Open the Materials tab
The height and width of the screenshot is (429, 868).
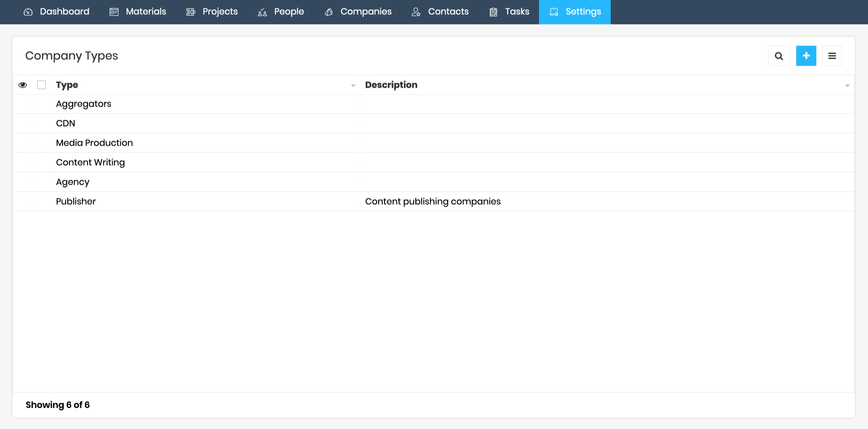tap(138, 12)
